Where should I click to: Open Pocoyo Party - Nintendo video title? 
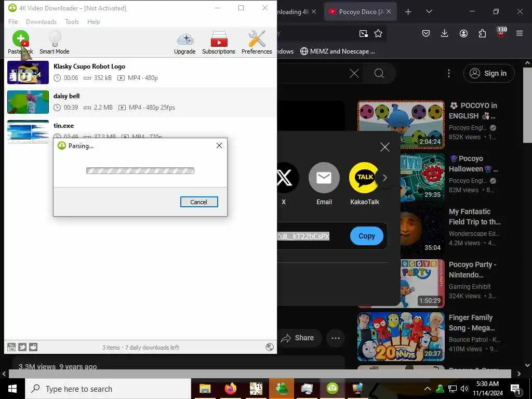point(472,270)
